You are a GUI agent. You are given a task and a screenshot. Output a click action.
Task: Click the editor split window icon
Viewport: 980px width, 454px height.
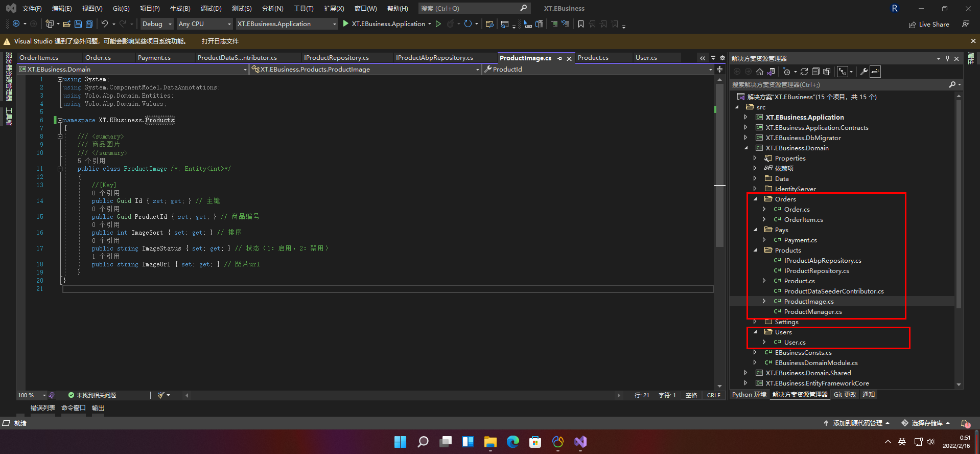pyautogui.click(x=720, y=70)
